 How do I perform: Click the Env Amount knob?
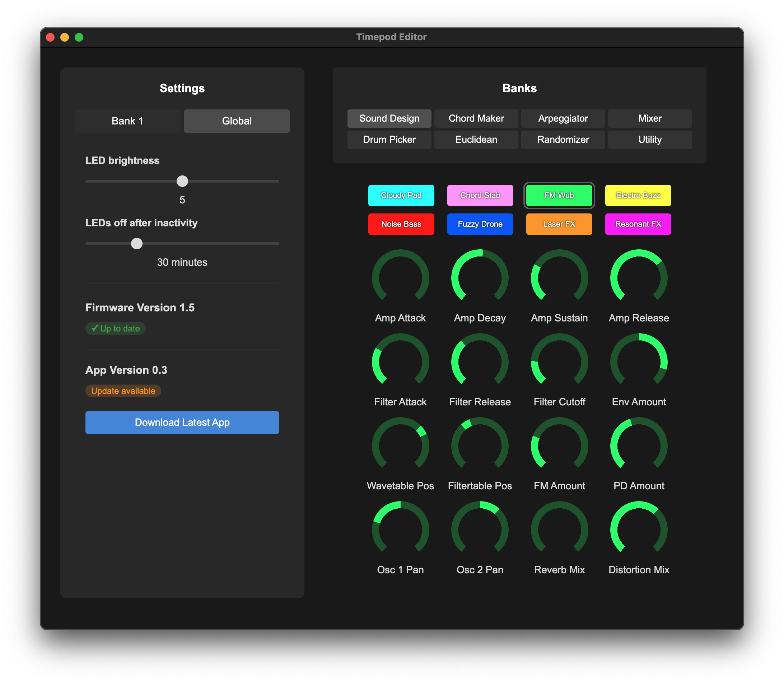pyautogui.click(x=638, y=361)
